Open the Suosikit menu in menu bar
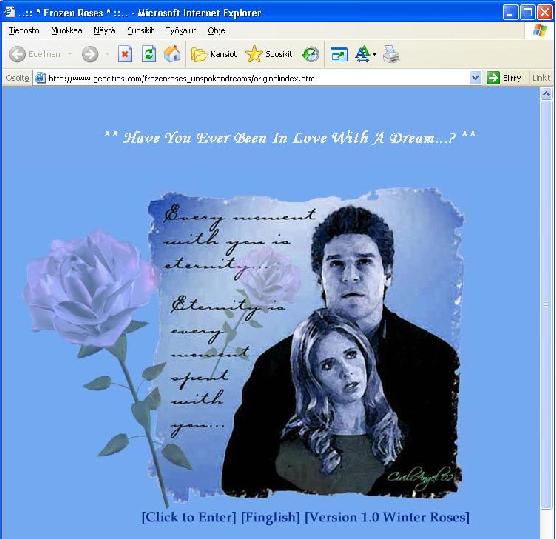 tap(140, 30)
